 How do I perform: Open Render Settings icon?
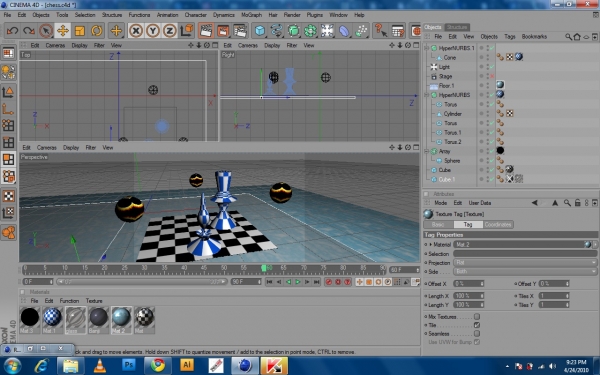(x=240, y=31)
